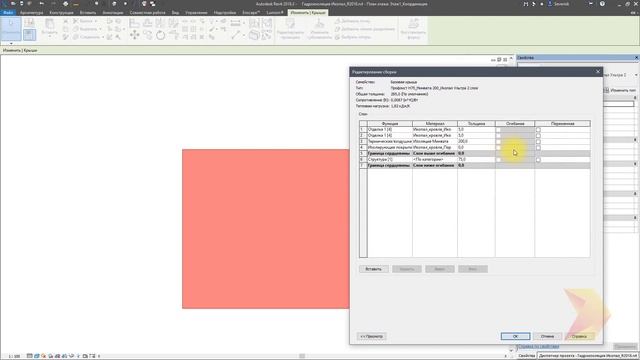Image resolution: width=640 pixels, height=360 pixels.
Task: Tick Огибание checkbox in layer row 2
Action: (498, 136)
